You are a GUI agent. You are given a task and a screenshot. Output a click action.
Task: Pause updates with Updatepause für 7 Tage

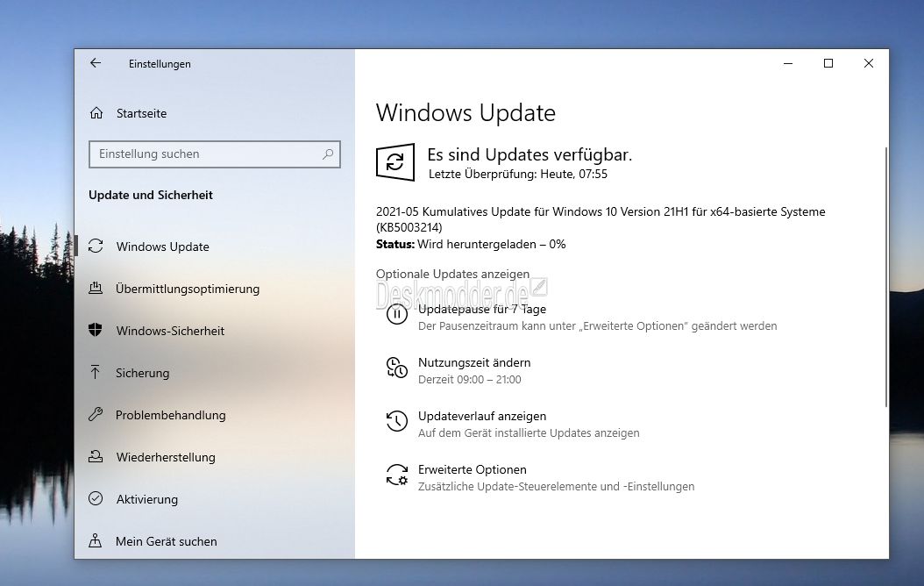click(x=482, y=309)
